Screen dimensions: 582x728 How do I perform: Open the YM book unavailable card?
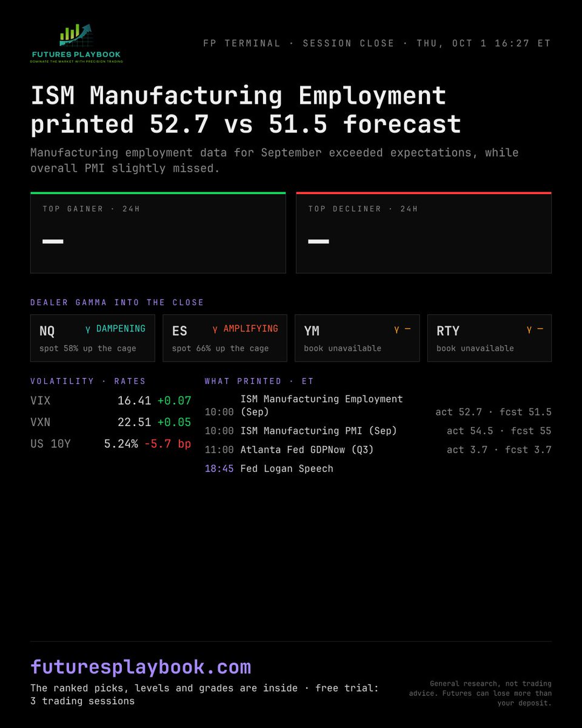[357, 338]
